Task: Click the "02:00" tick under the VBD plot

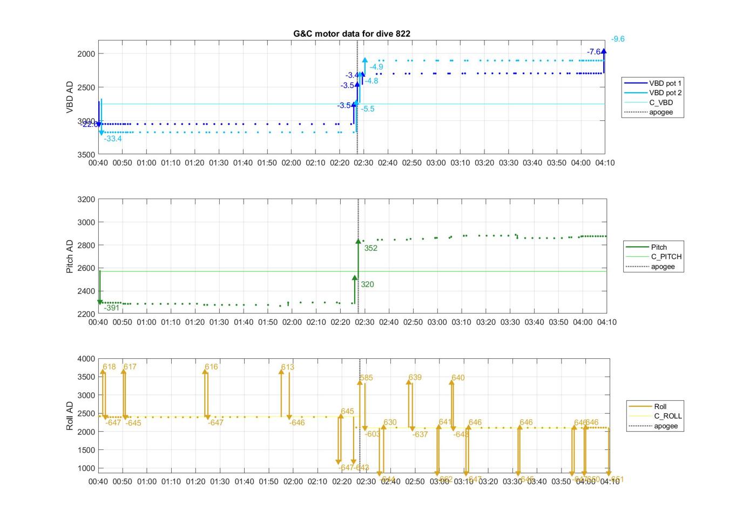Action: coord(291,163)
